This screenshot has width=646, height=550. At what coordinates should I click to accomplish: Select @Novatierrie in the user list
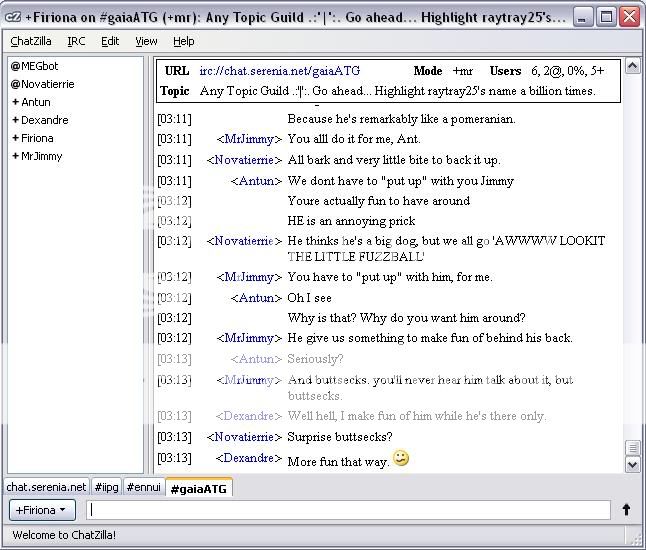coord(42,84)
